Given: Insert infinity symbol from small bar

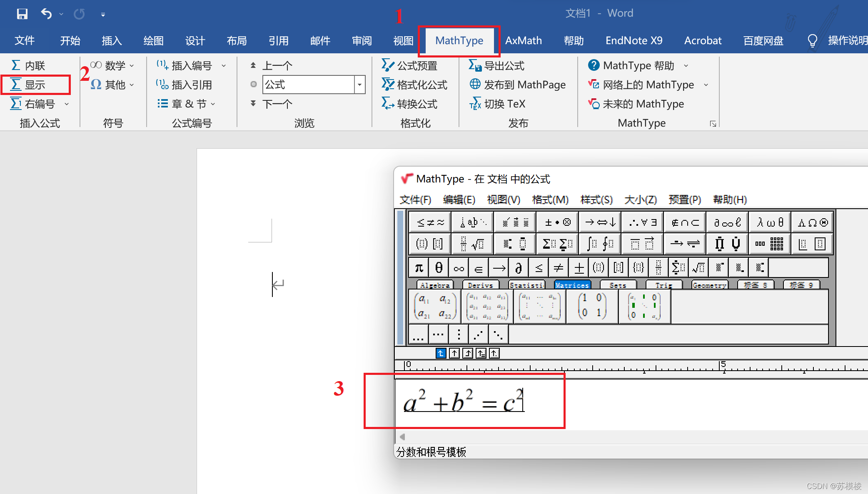Looking at the screenshot, I should pos(459,268).
